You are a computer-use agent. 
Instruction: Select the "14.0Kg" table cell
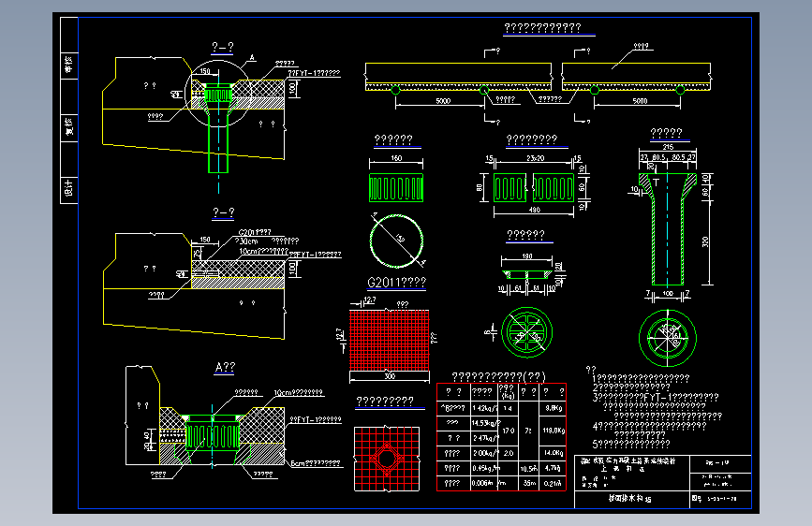[554, 453]
